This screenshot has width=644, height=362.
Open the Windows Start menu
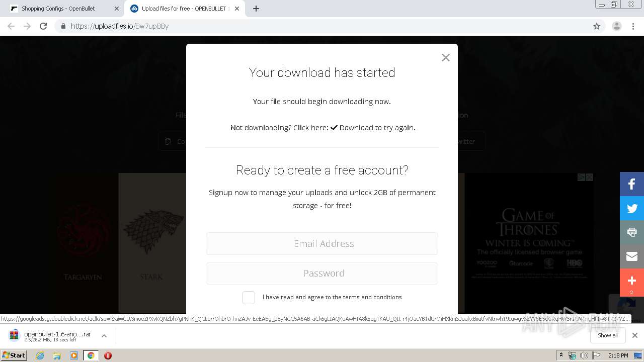14,355
